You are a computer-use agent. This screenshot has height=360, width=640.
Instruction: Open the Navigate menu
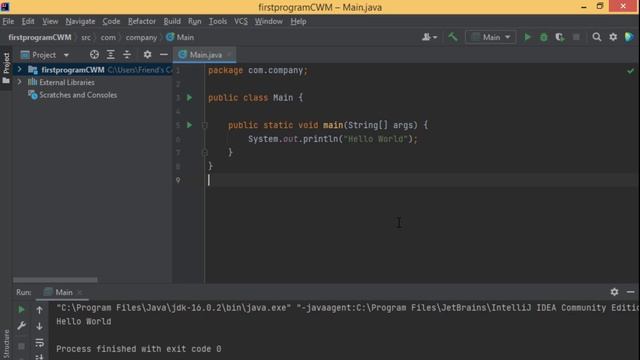point(80,21)
